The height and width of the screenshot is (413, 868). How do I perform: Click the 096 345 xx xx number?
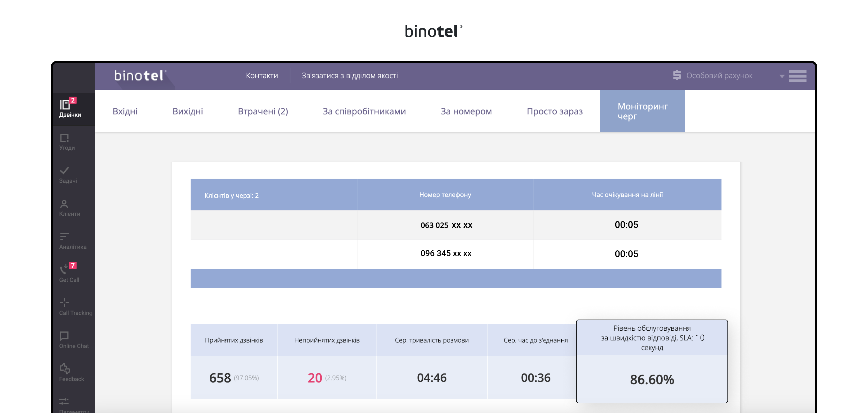tap(446, 253)
